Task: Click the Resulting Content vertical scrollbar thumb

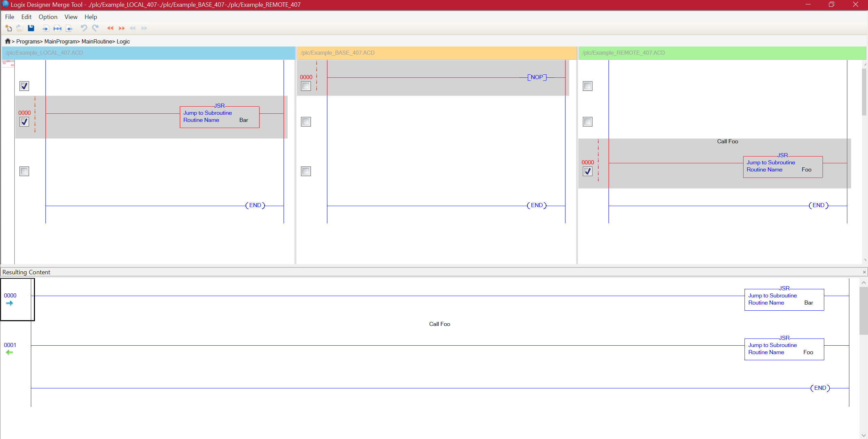Action: (863, 311)
